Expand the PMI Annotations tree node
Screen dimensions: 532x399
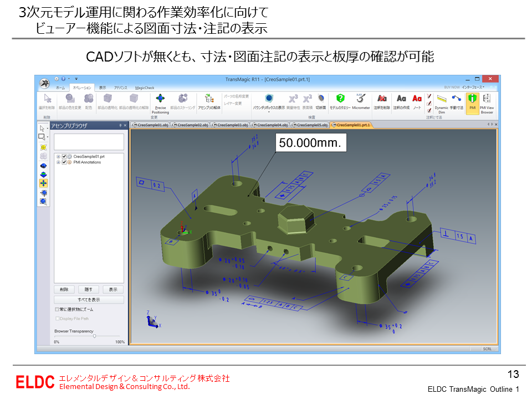(x=58, y=162)
